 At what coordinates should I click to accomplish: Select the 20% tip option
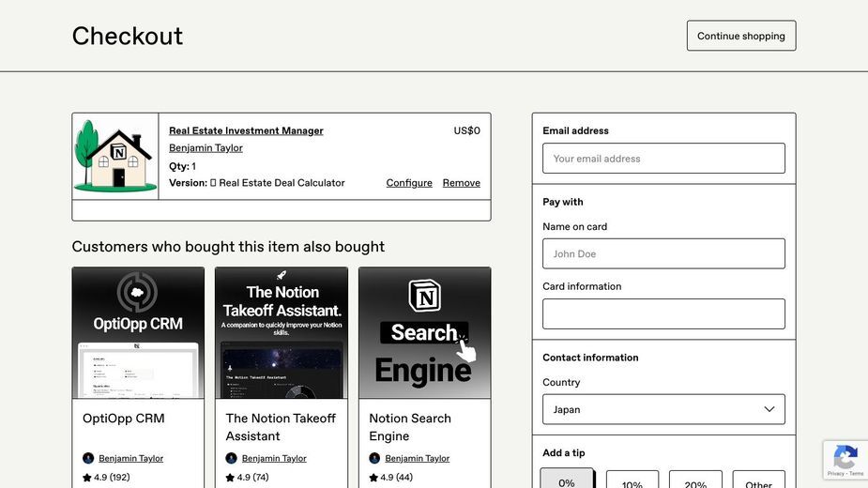(695, 480)
